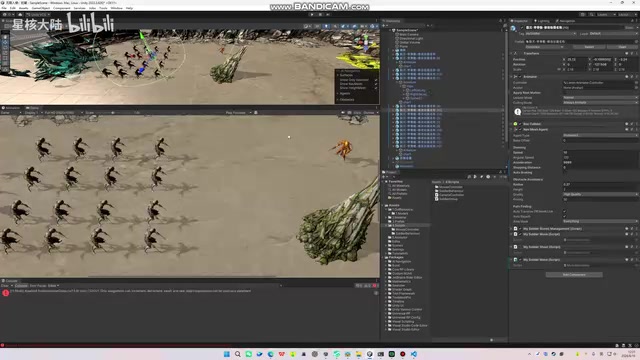Toggle the Auto Repath checkbox
640x360 pixels.
click(565, 216)
